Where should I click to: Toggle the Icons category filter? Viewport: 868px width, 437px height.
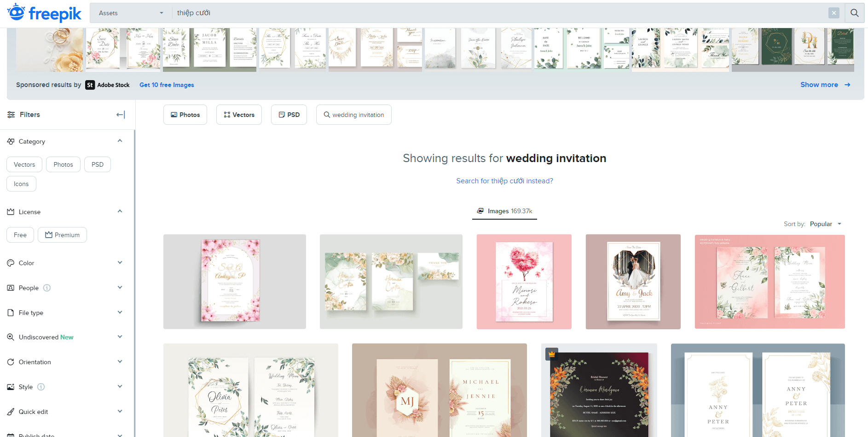point(21,183)
